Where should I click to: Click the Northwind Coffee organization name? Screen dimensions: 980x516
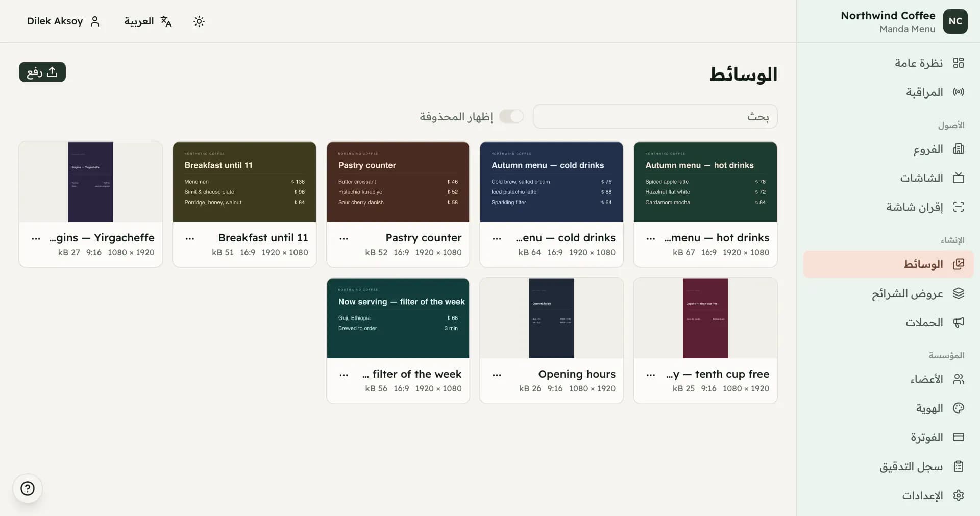tap(888, 16)
